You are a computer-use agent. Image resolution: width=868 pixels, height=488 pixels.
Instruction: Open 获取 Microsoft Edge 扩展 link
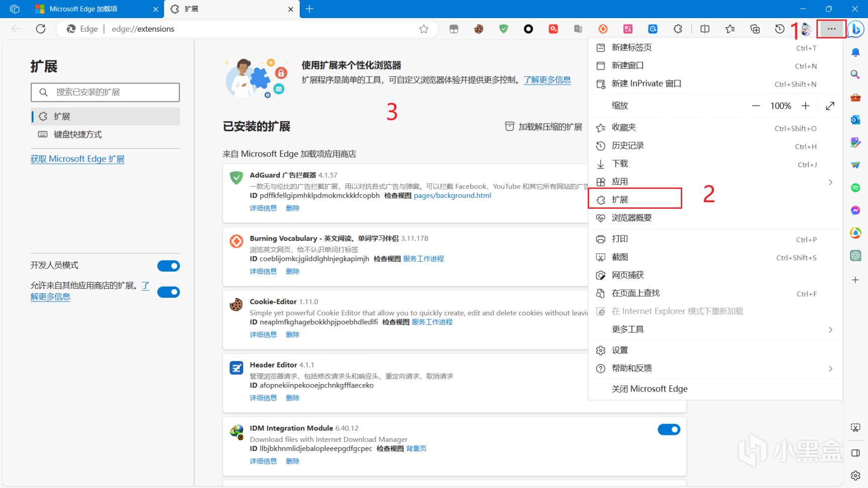pos(77,159)
